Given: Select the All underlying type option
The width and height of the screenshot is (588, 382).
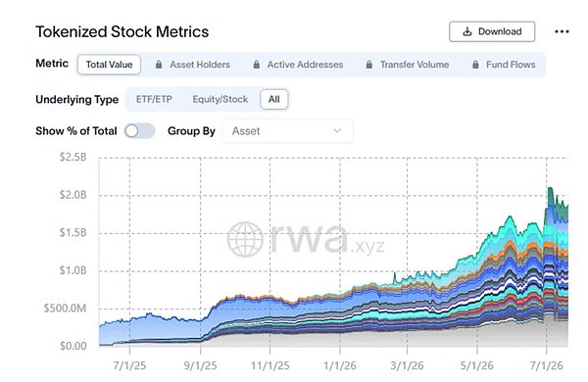Looking at the screenshot, I should tap(274, 99).
